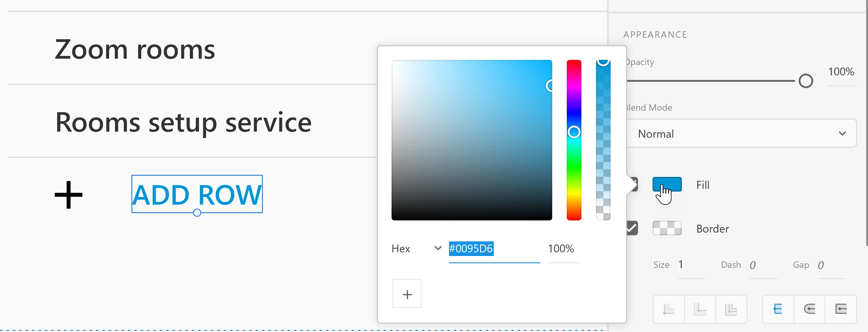Click the hue slider handle

click(x=574, y=132)
